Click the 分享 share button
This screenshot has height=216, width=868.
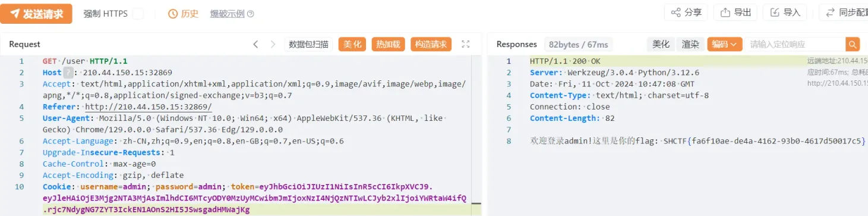686,12
